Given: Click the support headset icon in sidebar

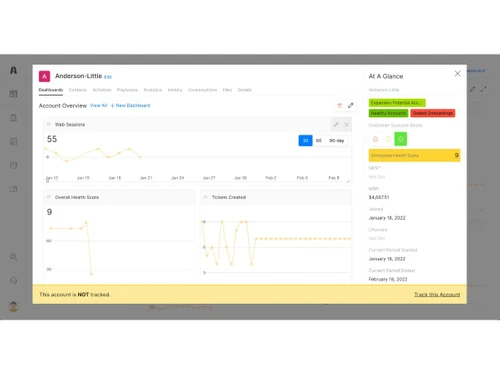Looking at the screenshot, I should point(13,280).
